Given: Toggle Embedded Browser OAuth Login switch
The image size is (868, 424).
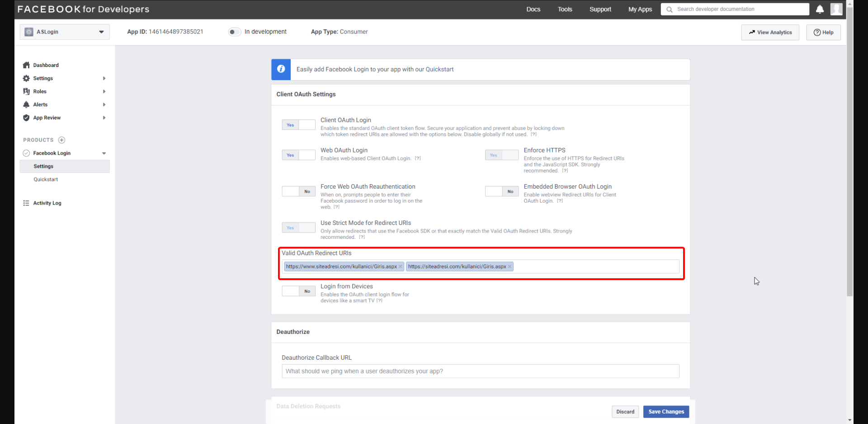Looking at the screenshot, I should coord(502,191).
